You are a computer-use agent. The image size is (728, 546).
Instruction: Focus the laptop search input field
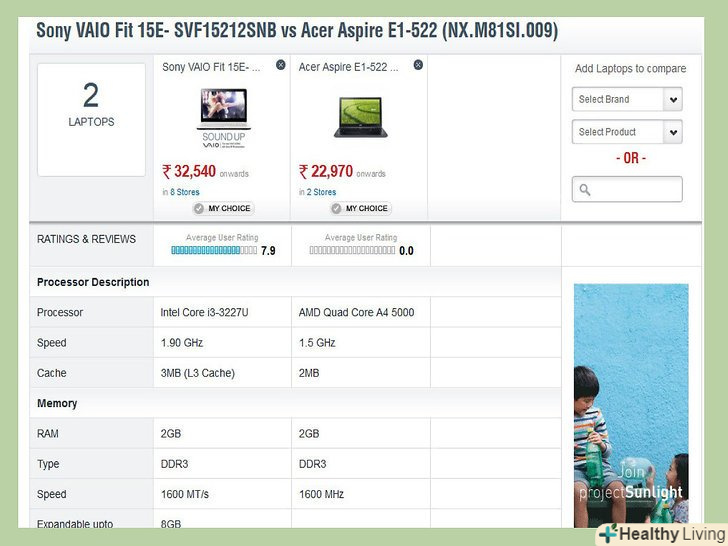[x=627, y=189]
